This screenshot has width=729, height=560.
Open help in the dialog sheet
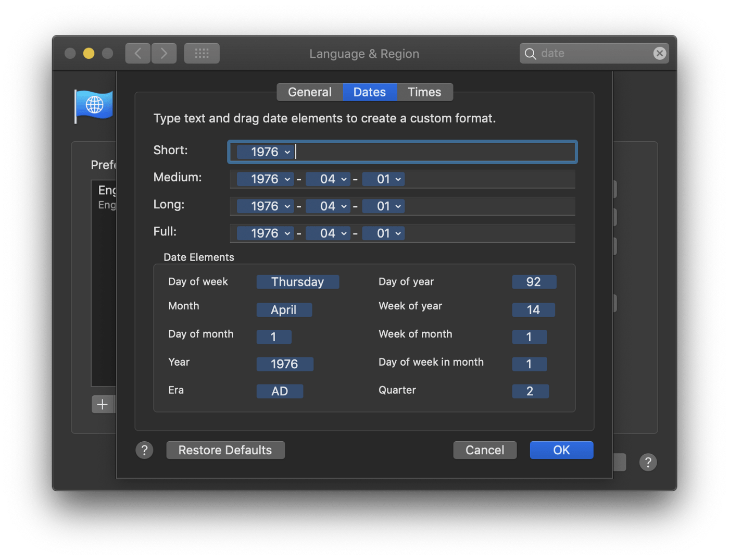click(x=144, y=450)
